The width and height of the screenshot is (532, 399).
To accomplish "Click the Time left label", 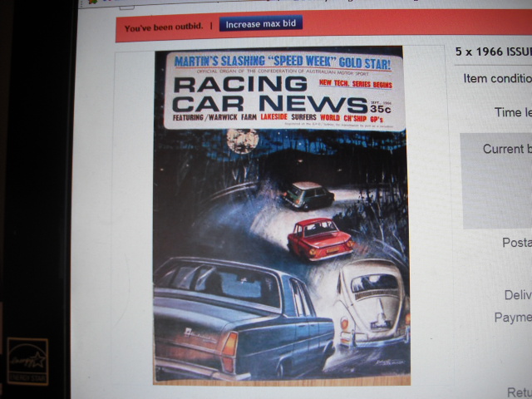I will coord(512,112).
